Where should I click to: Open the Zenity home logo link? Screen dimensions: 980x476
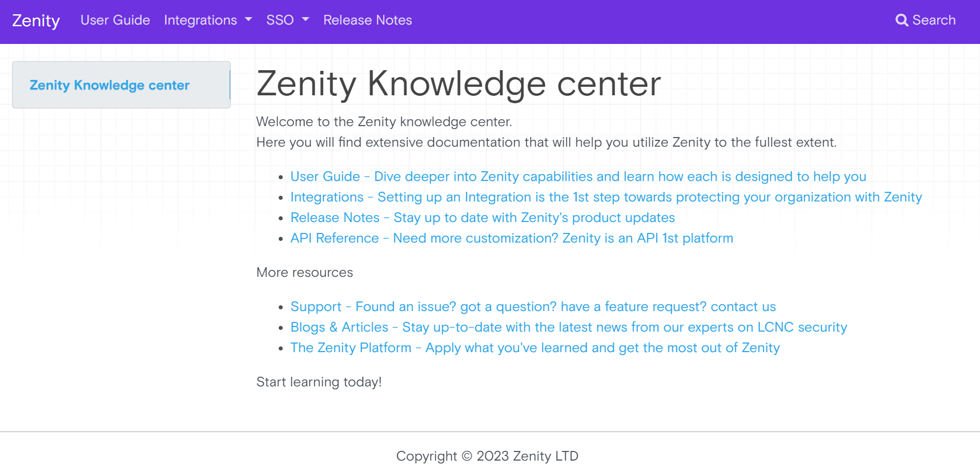36,21
